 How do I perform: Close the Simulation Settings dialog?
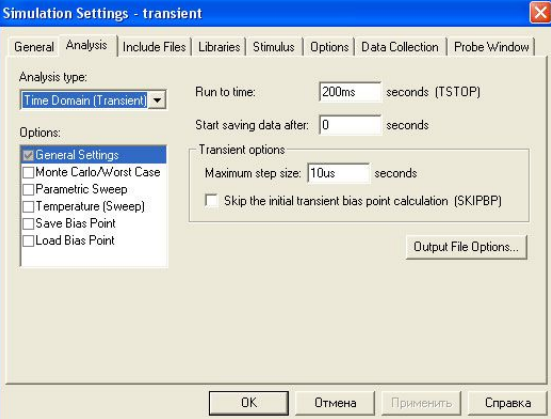540,13
